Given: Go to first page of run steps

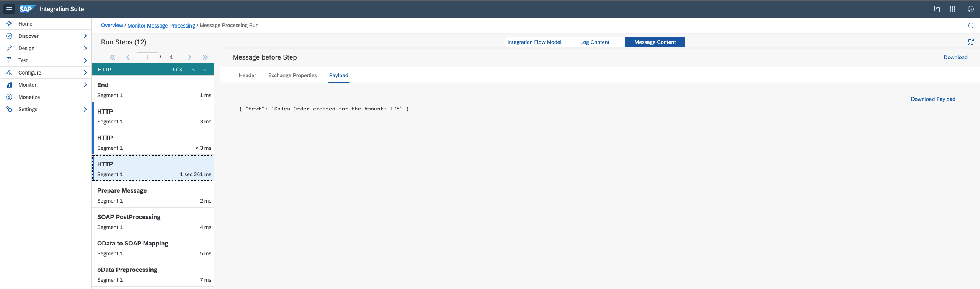Looking at the screenshot, I should point(113,57).
